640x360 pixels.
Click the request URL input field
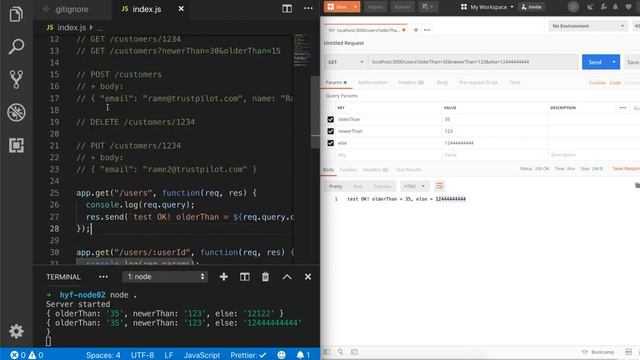473,62
